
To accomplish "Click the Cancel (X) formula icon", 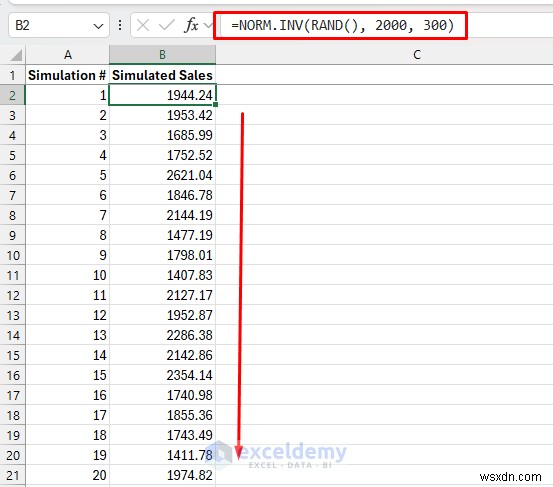I will tap(143, 25).
